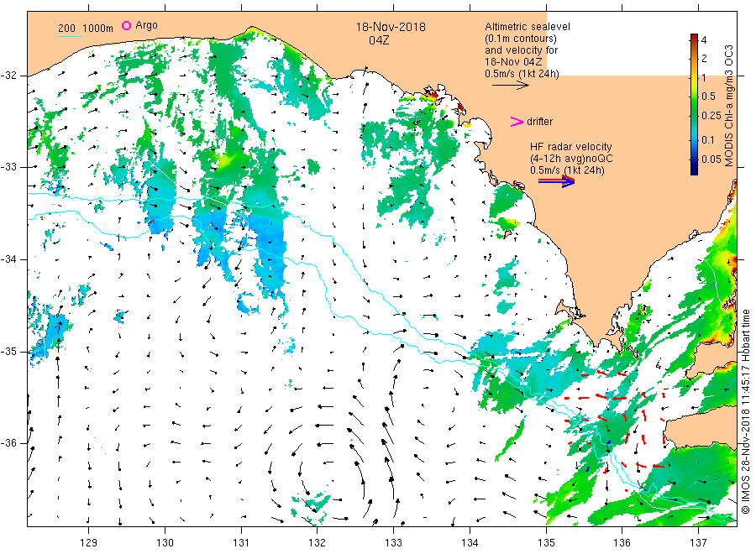
Task: Click the cyan 200 1000m depth contour legend line
Action: point(70,36)
